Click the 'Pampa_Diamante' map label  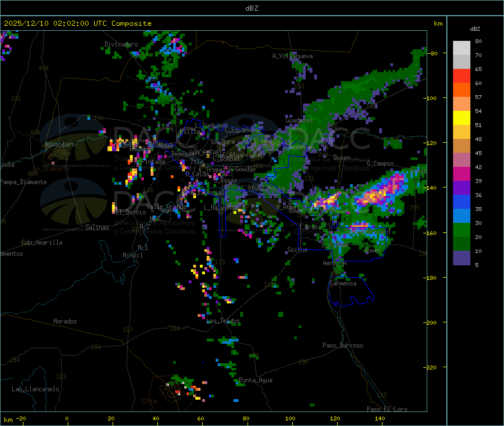pos(24,182)
